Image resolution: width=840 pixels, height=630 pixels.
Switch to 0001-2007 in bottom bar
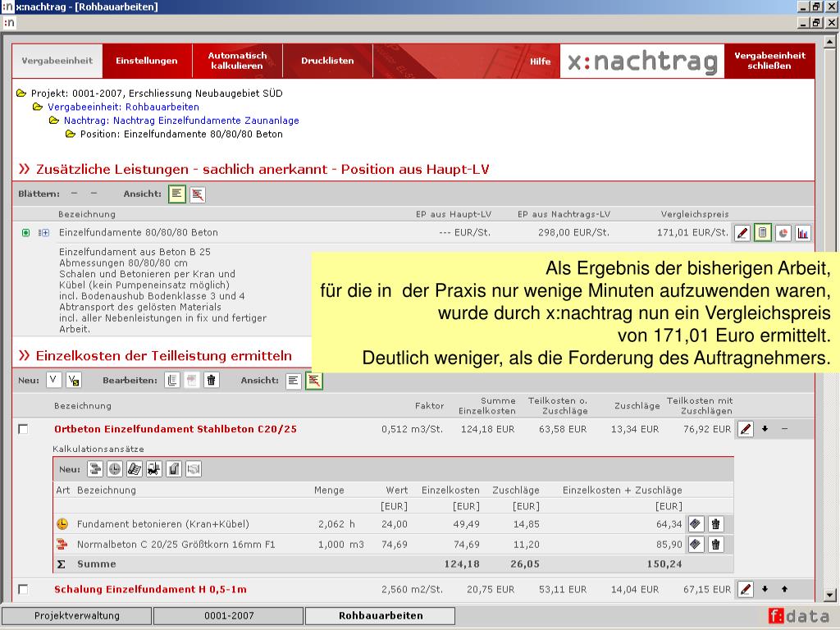click(x=229, y=616)
